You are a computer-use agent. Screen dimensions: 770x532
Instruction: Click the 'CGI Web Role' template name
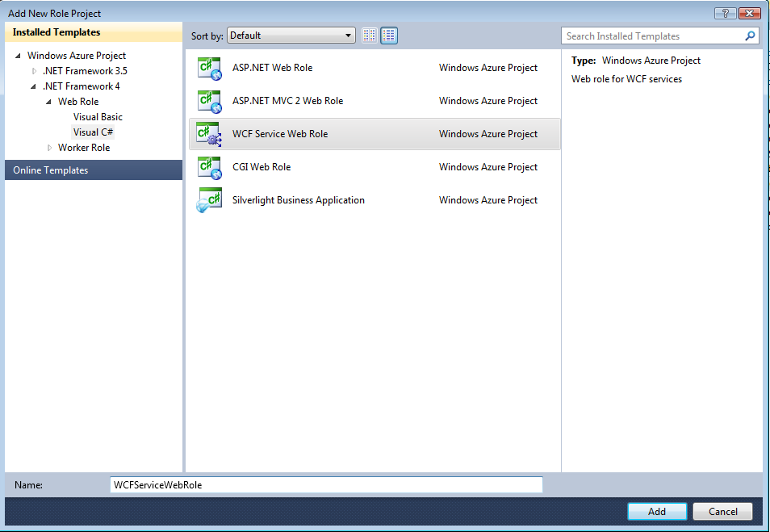coord(262,167)
